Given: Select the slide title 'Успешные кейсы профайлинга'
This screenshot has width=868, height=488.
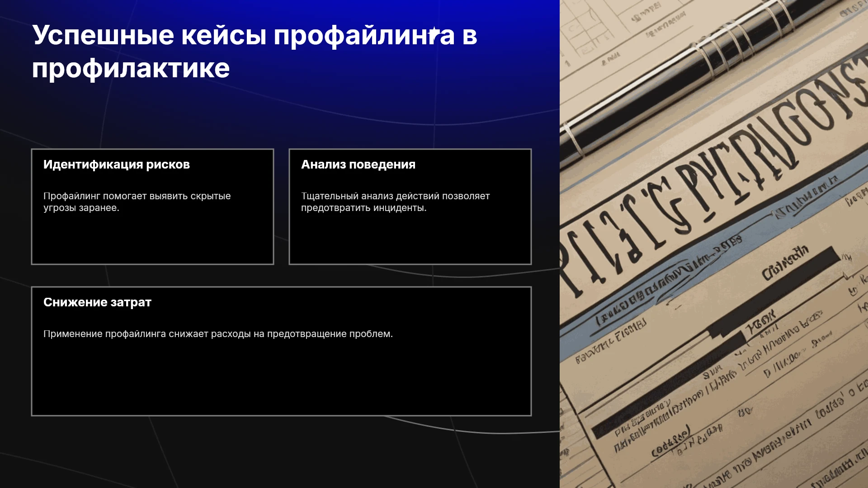Looking at the screenshot, I should (255, 52).
